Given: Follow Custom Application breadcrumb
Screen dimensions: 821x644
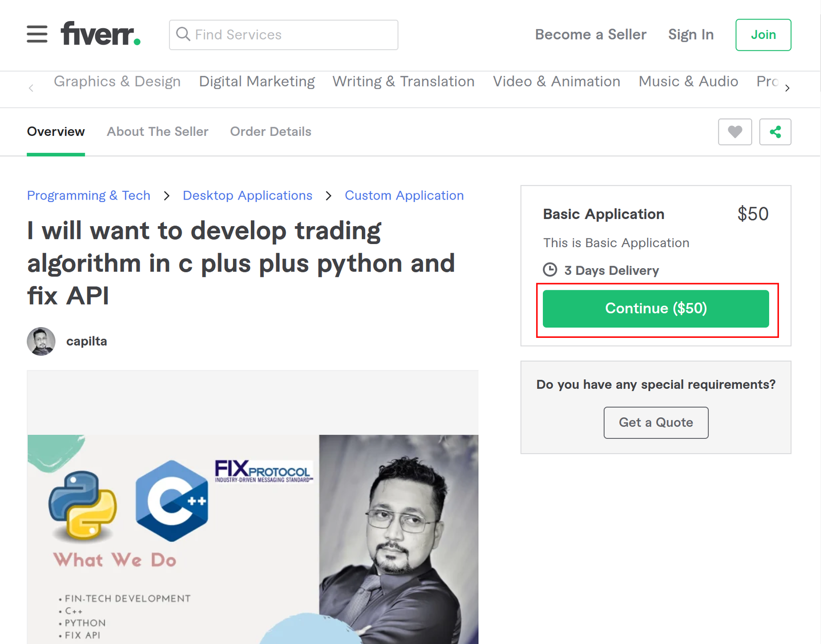Looking at the screenshot, I should click(404, 195).
